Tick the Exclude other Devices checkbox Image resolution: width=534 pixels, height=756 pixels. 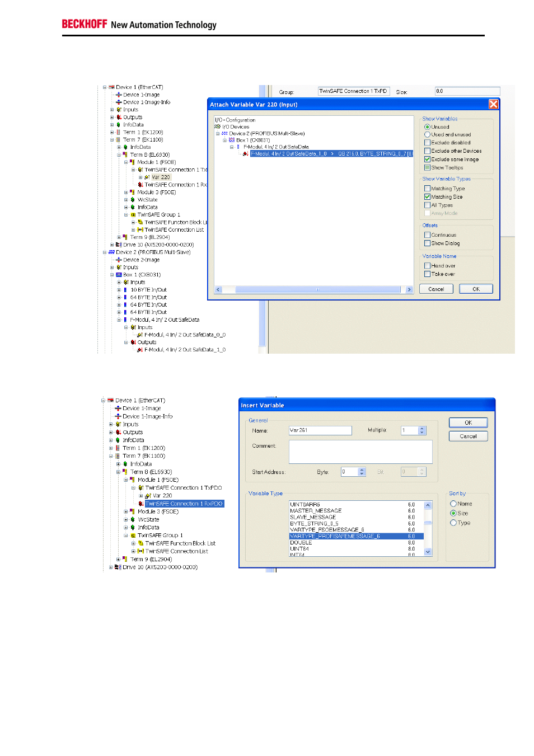point(427,151)
